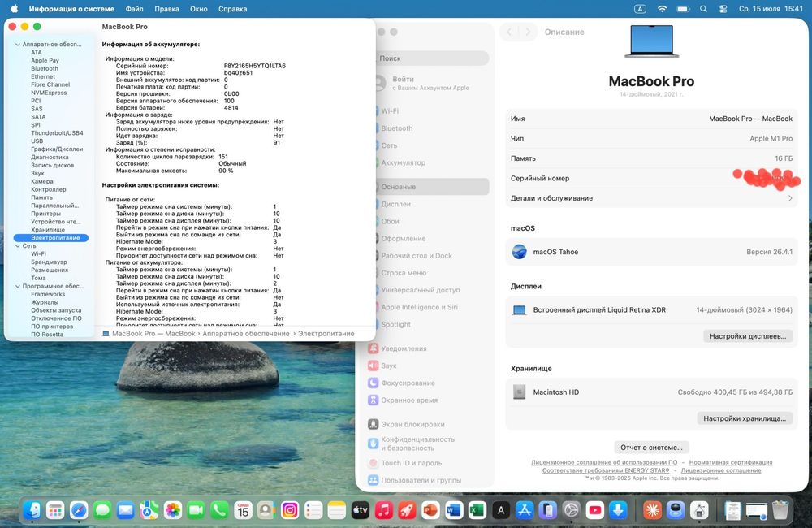
Task: Open the Справка menu
Action: [232, 9]
